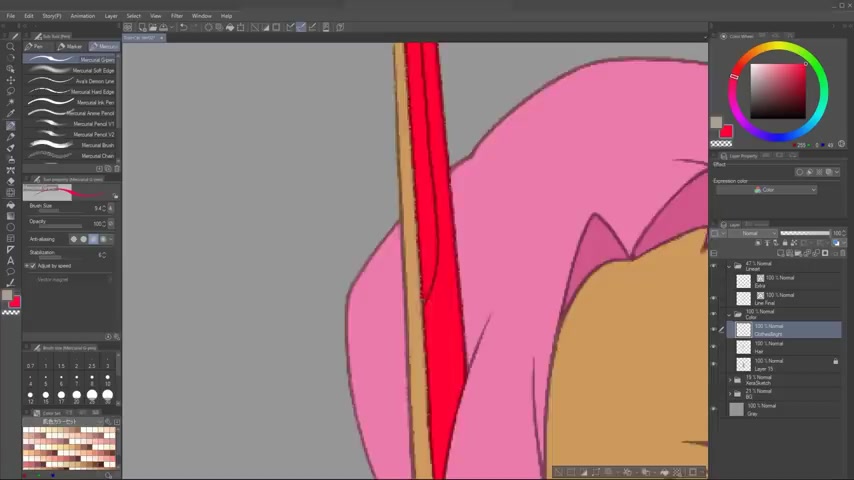Select the Pencil tool
This screenshot has height=480, width=854.
10,136
